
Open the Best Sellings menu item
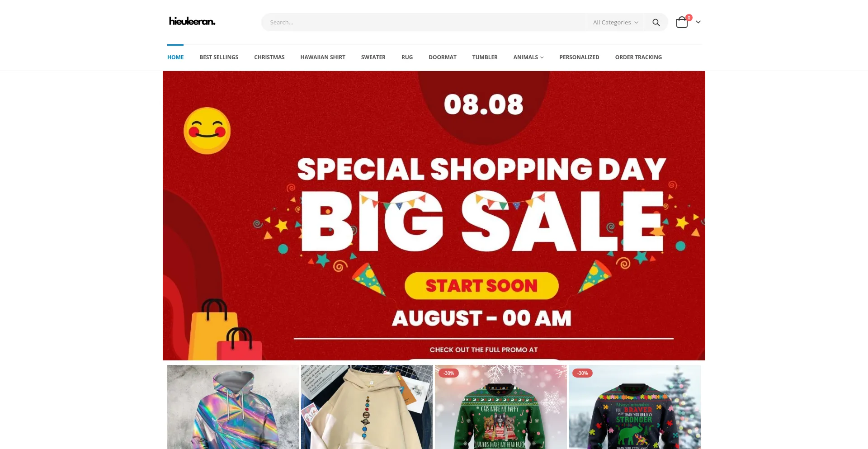(219, 57)
